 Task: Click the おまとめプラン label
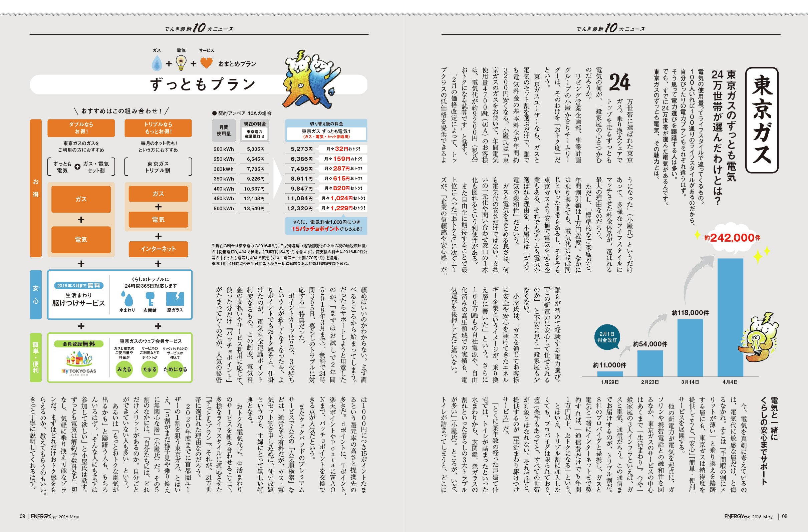point(237,64)
